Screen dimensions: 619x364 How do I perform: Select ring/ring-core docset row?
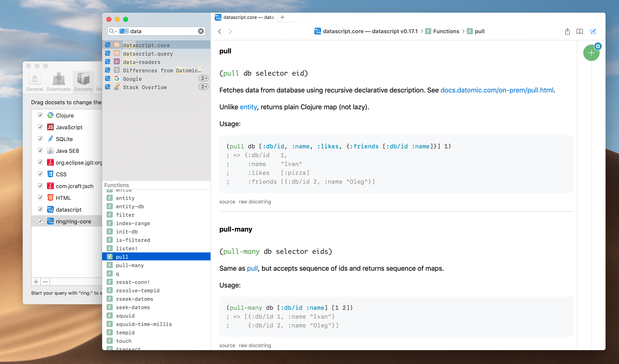coord(67,221)
